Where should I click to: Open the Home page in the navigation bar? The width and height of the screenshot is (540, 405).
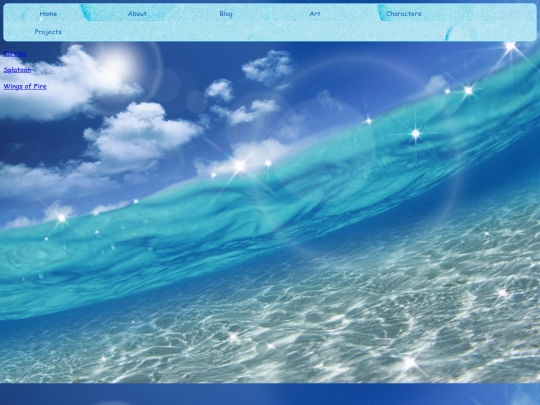point(48,14)
